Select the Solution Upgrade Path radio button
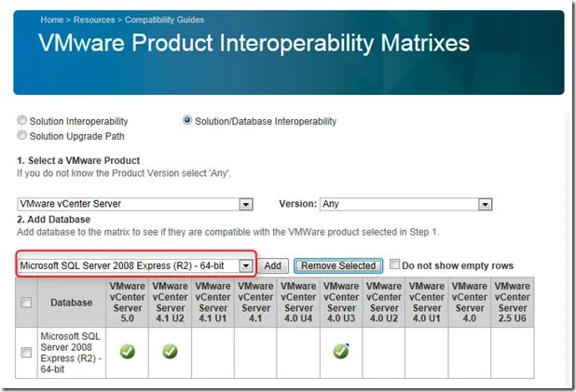The image size is (576, 392). click(22, 135)
